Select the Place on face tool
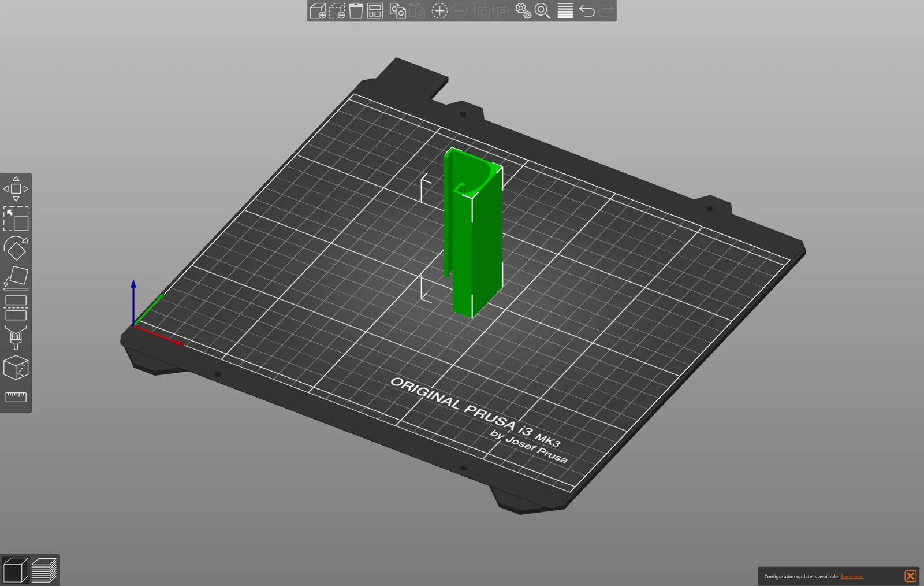Image resolution: width=924 pixels, height=586 pixels. point(16,278)
